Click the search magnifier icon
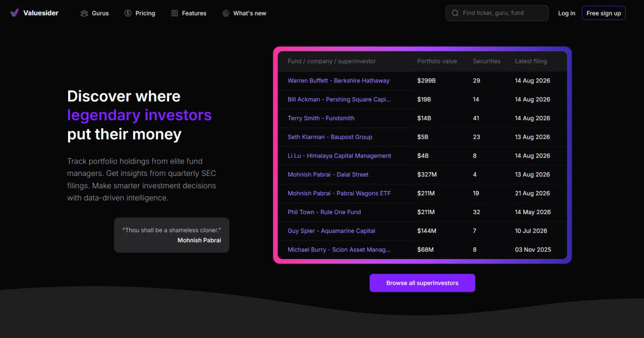 (455, 13)
